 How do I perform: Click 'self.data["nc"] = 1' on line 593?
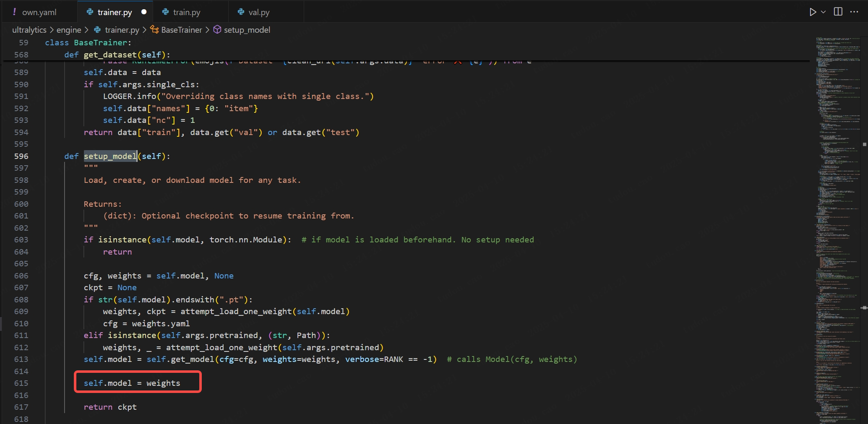pos(149,120)
